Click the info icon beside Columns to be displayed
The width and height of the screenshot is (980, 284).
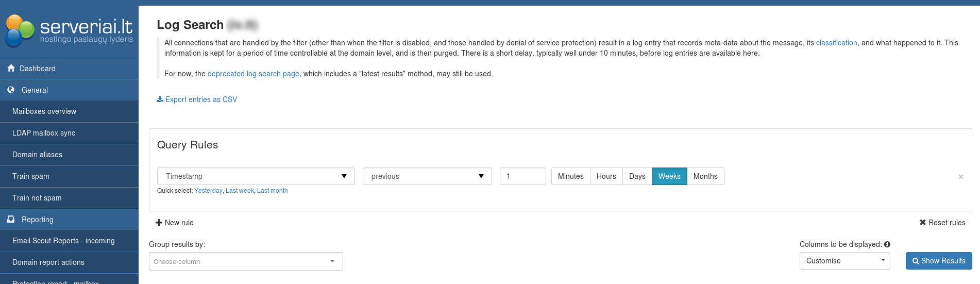tap(887, 244)
